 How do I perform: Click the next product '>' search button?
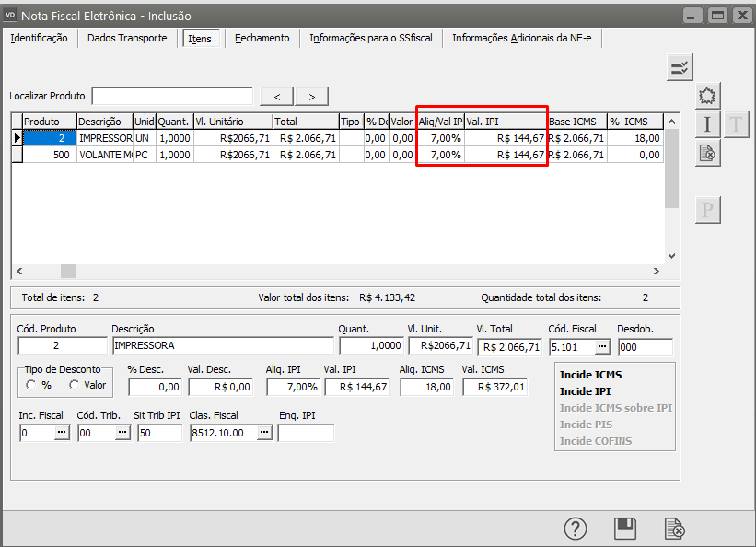(311, 97)
